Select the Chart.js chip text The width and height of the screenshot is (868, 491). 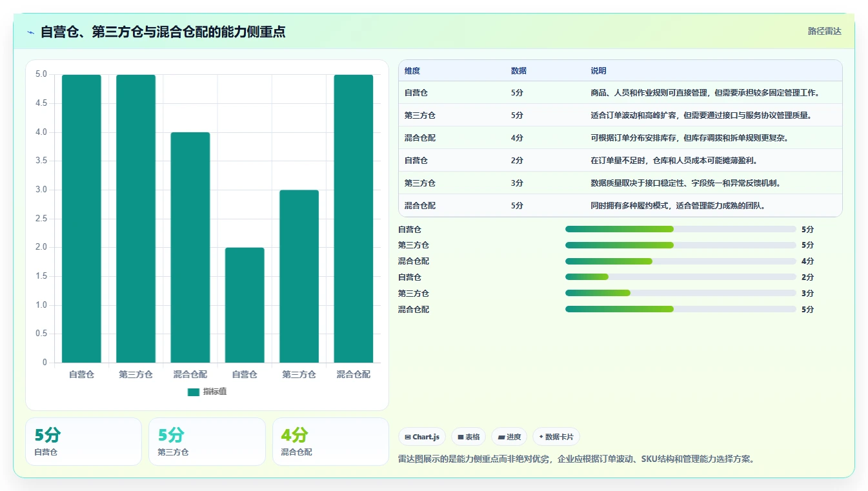pyautogui.click(x=426, y=437)
